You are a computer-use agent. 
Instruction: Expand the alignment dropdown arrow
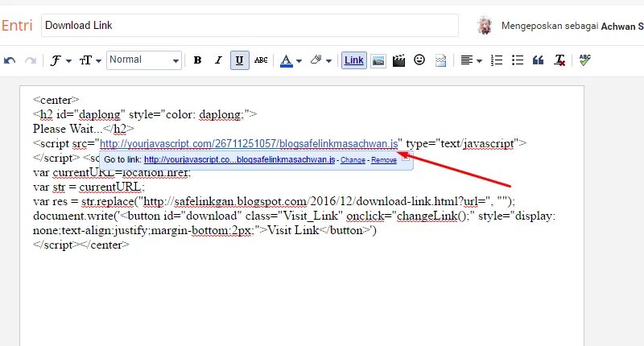(x=479, y=61)
